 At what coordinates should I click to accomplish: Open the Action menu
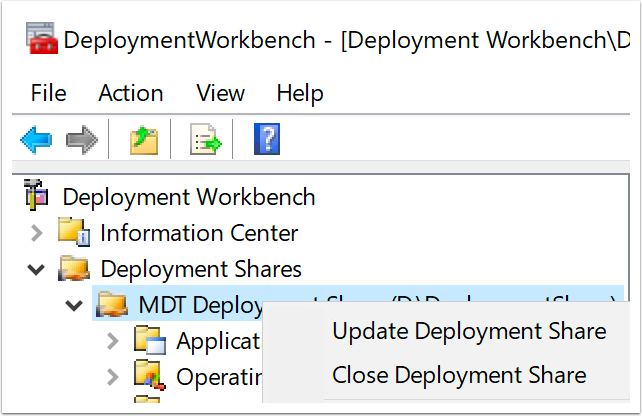point(131,93)
